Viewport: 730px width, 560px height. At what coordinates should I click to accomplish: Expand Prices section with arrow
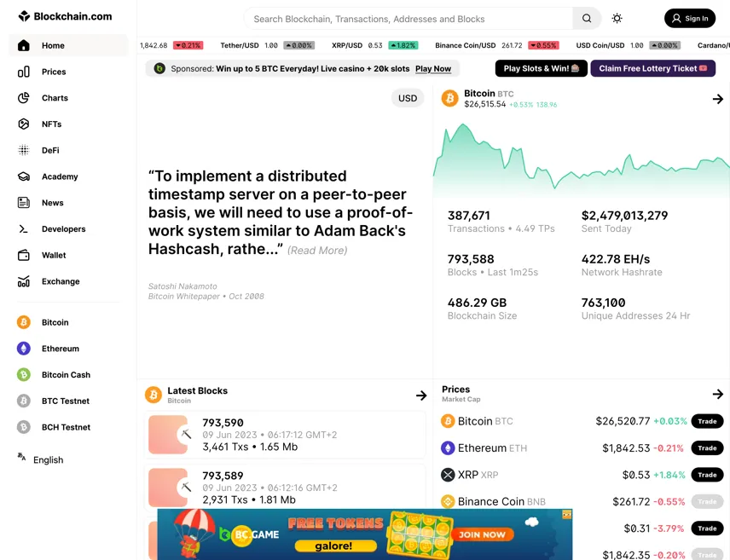tap(717, 395)
